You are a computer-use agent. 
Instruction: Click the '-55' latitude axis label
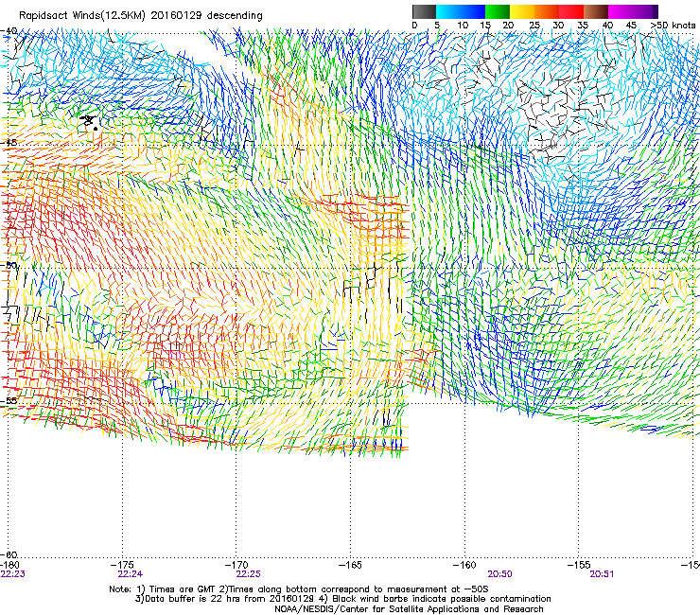pos(9,400)
